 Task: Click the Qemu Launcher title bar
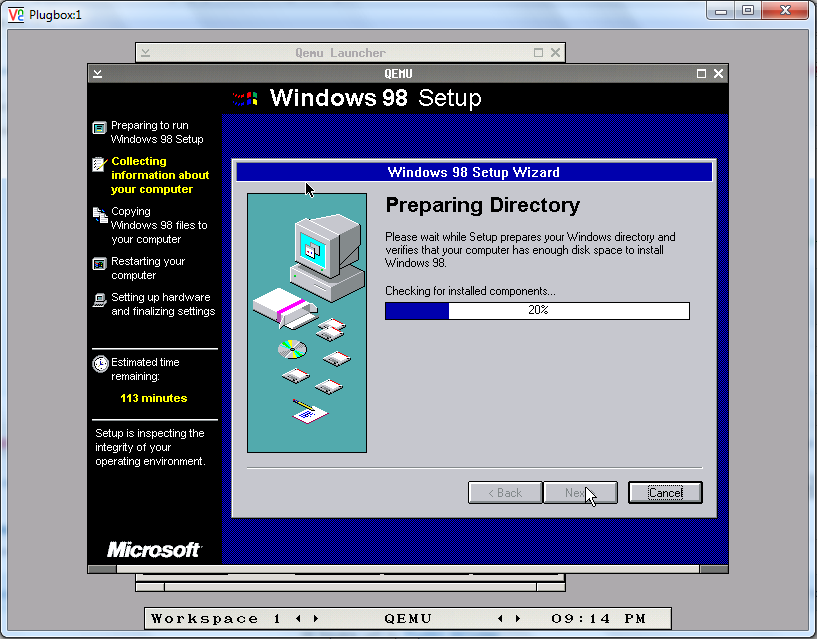[350, 53]
